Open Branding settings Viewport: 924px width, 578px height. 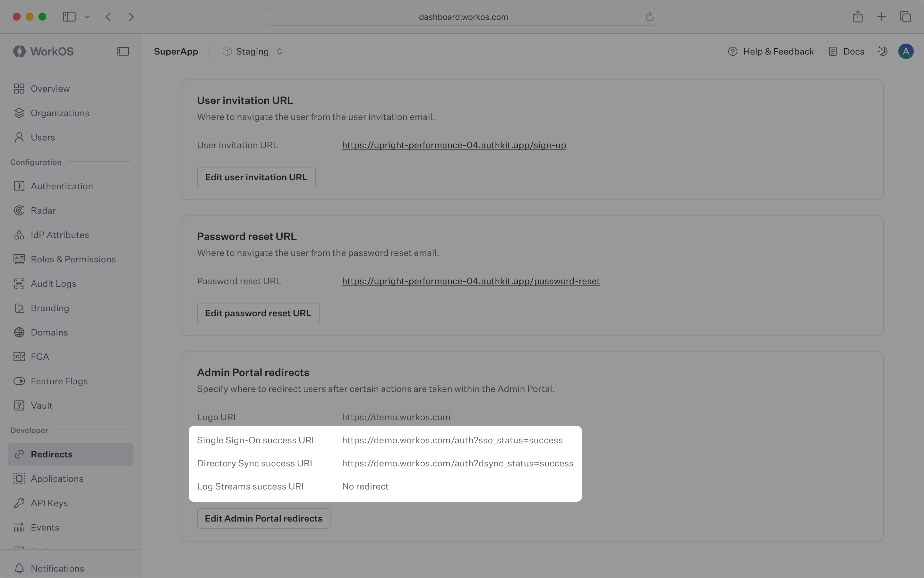pos(50,308)
